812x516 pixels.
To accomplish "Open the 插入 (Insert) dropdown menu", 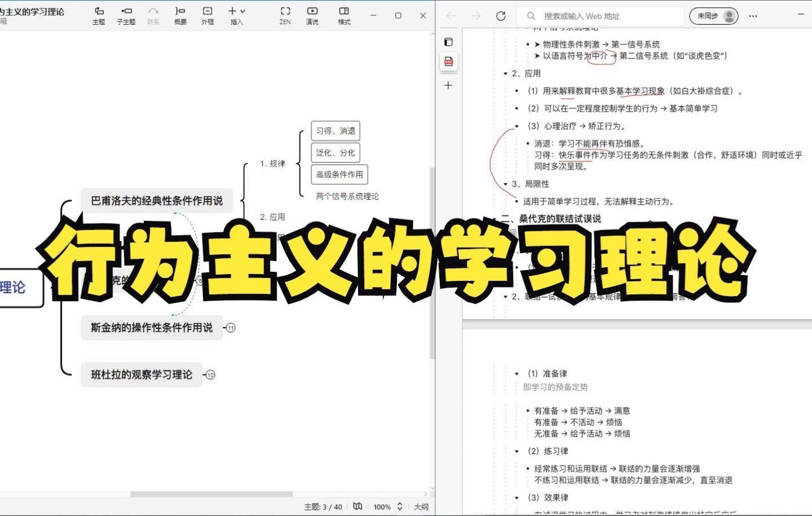I will coord(236,15).
